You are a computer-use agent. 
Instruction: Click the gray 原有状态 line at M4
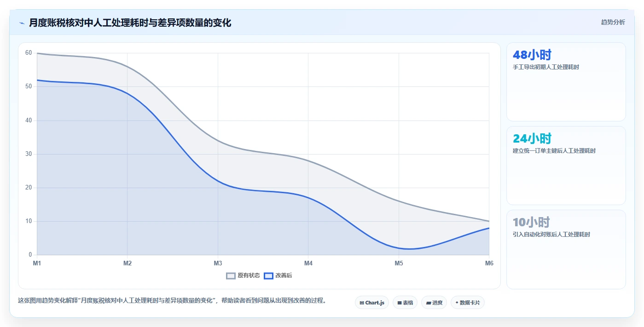point(308,161)
